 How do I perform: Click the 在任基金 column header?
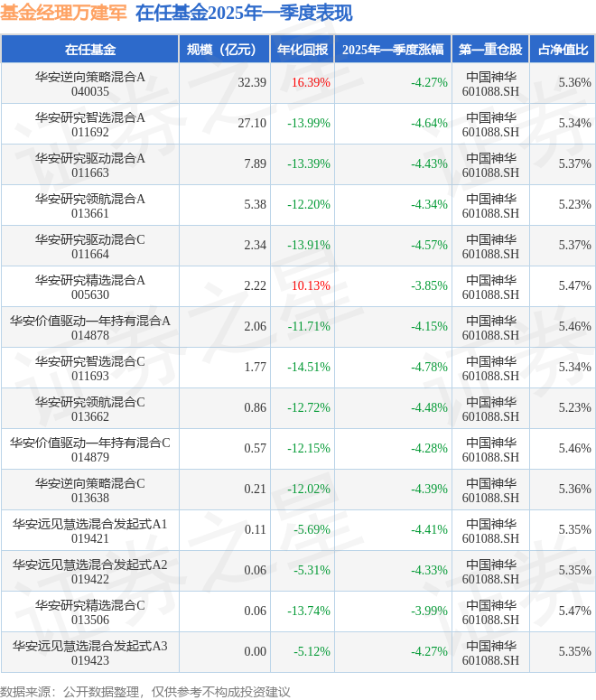(90, 49)
